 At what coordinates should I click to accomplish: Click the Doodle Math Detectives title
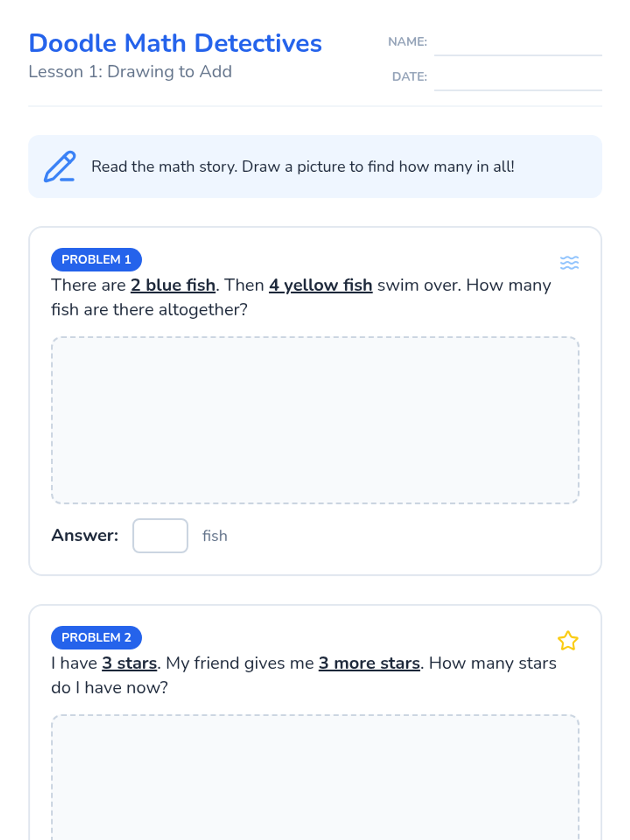(175, 43)
